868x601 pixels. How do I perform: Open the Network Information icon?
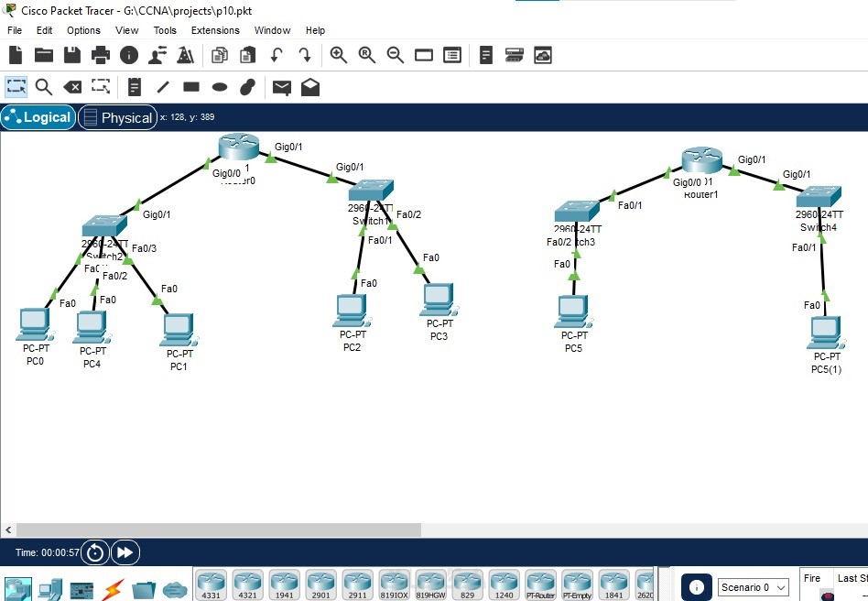[129, 55]
